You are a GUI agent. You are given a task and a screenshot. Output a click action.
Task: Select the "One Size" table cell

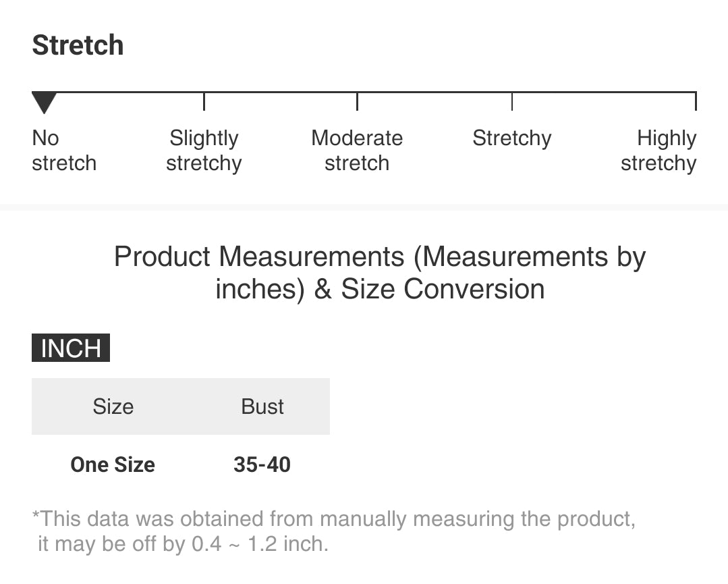pyautogui.click(x=113, y=464)
